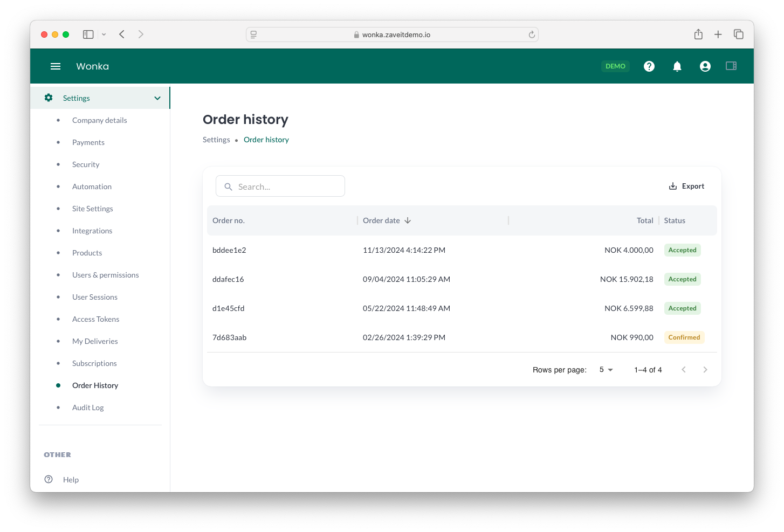Click the total NOK 990,00

click(632, 337)
